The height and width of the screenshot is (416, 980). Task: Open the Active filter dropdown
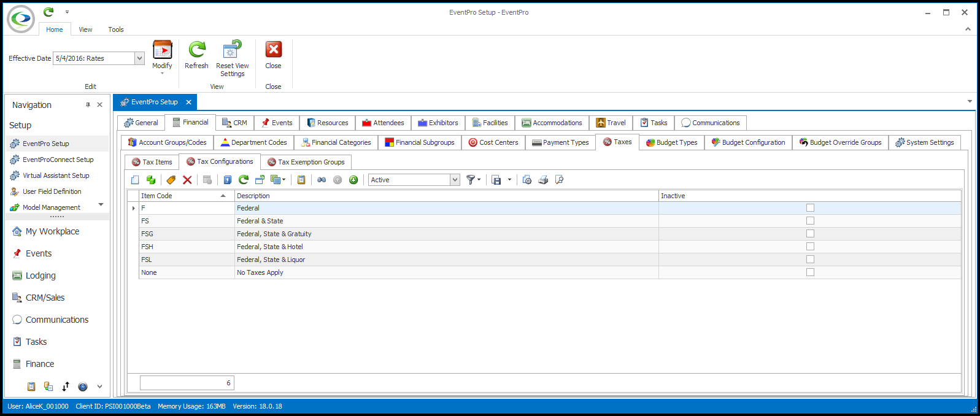pyautogui.click(x=455, y=180)
